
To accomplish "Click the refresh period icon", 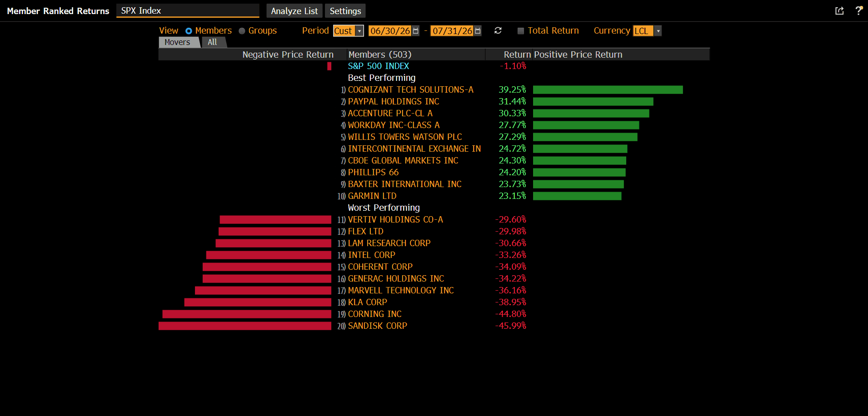I will (x=498, y=30).
